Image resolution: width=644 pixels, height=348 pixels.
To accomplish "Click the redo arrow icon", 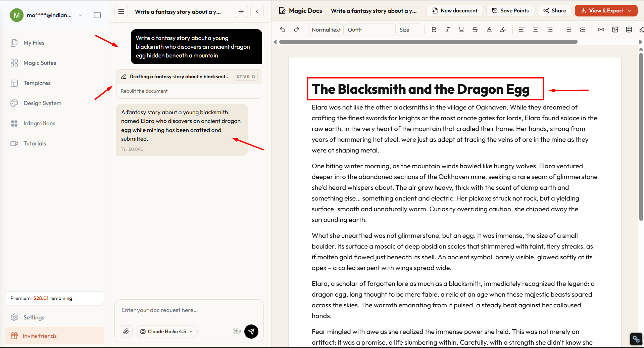I will pyautogui.click(x=297, y=30).
